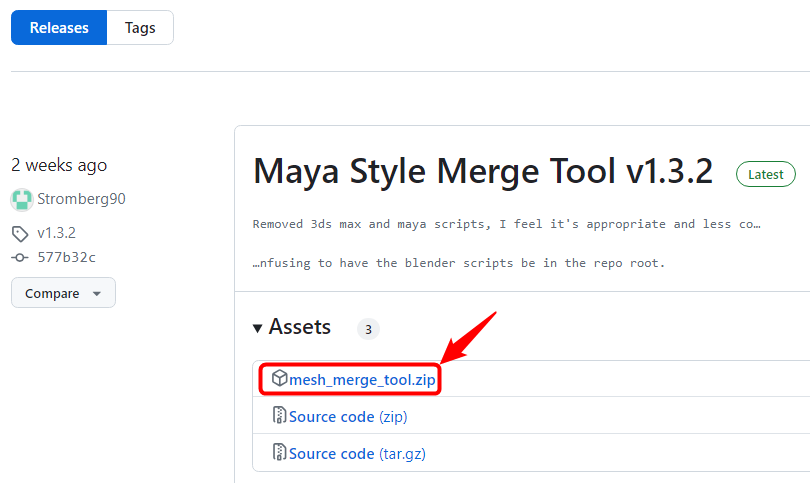
Task: Click the package icon beside mesh_merge_tool.zip
Action: click(279, 378)
